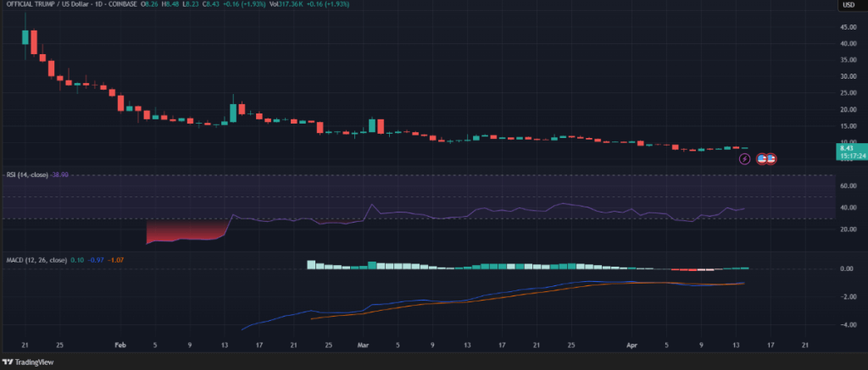Click the -2.00 level on MACD axis

pos(847,297)
